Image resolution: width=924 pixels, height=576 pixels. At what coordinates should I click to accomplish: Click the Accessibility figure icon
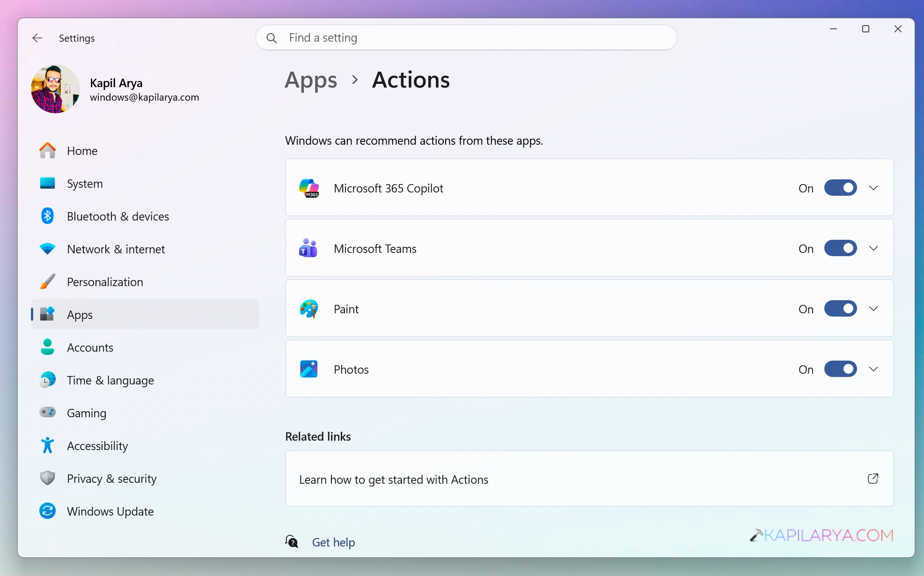(x=47, y=445)
